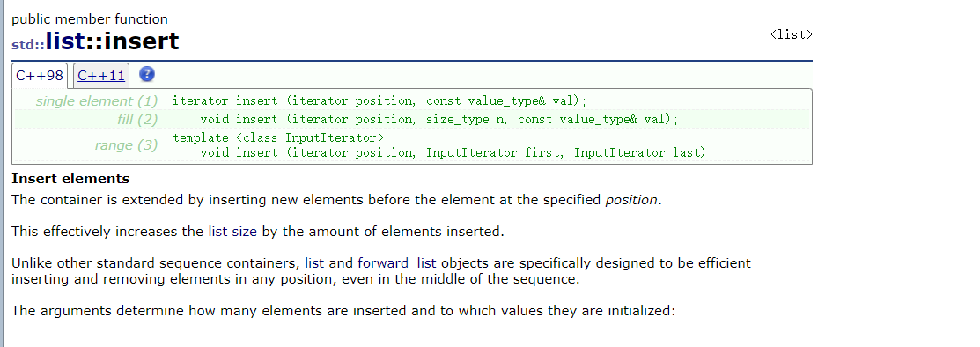
Task: Click the fill insert signature with size_type n
Action: [x=438, y=119]
